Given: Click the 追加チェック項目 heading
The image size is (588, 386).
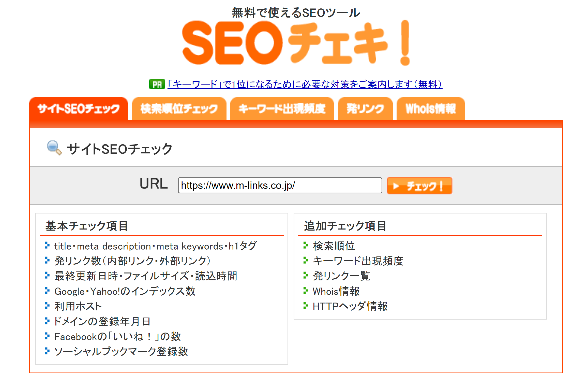Looking at the screenshot, I should [345, 226].
